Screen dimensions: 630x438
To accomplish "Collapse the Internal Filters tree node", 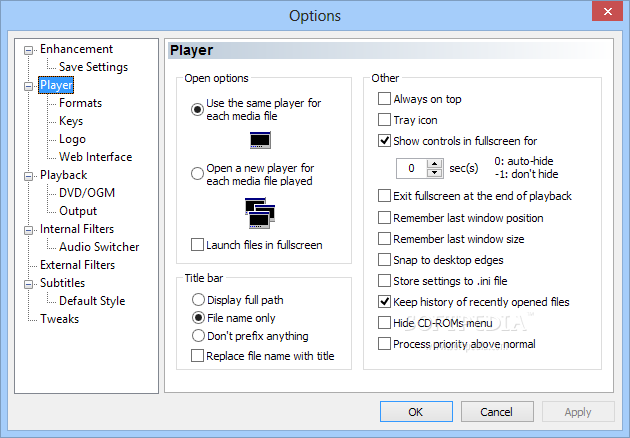I will [28, 230].
